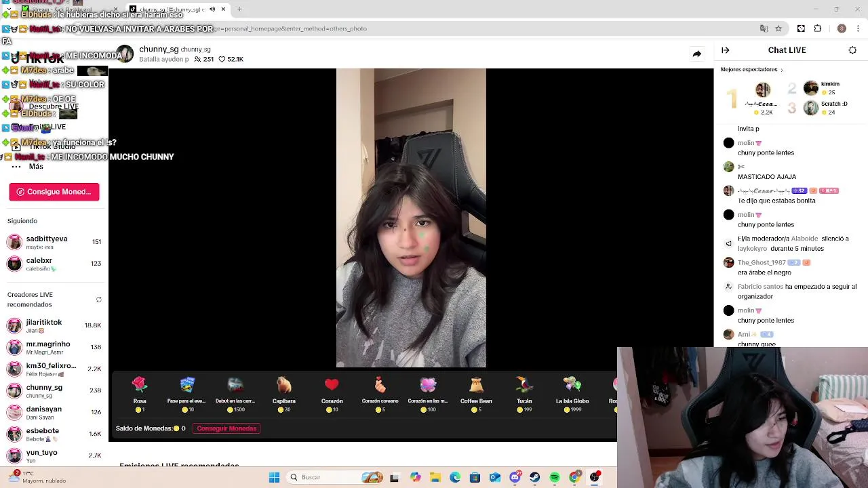Click the Más sidebar menu item
The width and height of the screenshot is (868, 488).
[27, 166]
